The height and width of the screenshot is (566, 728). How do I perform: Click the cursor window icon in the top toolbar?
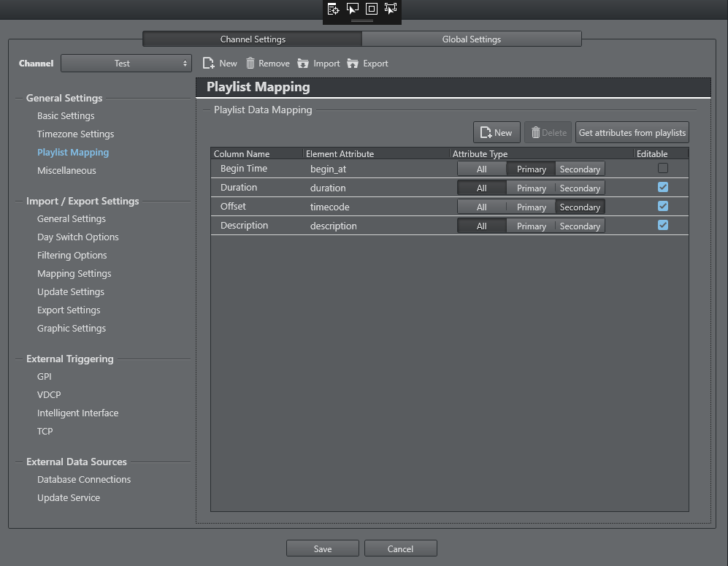[353, 9]
